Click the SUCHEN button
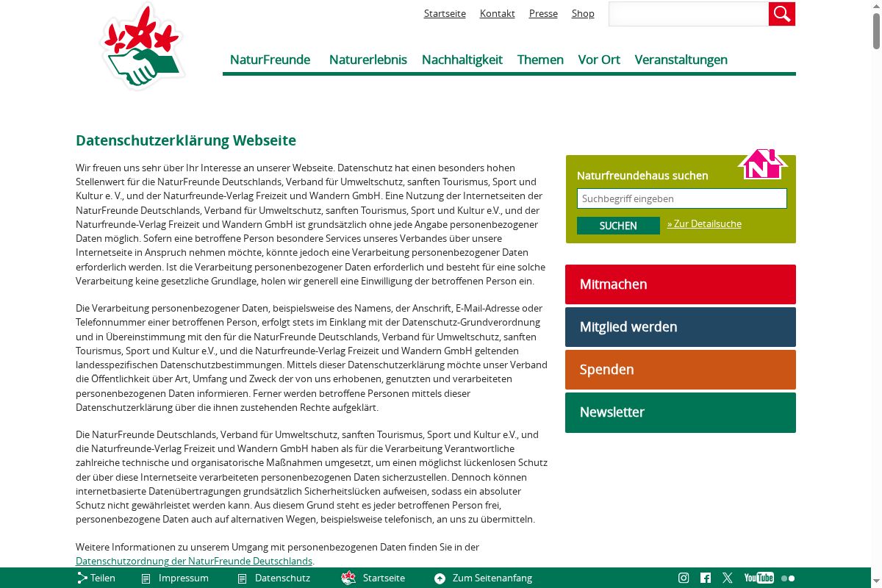The height and width of the screenshot is (588, 882). 618,226
